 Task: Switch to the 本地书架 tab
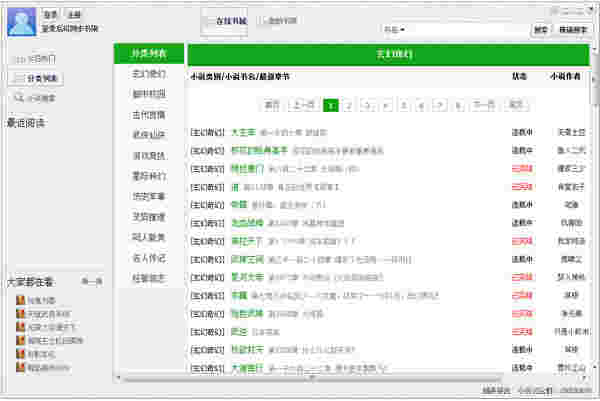[279, 20]
